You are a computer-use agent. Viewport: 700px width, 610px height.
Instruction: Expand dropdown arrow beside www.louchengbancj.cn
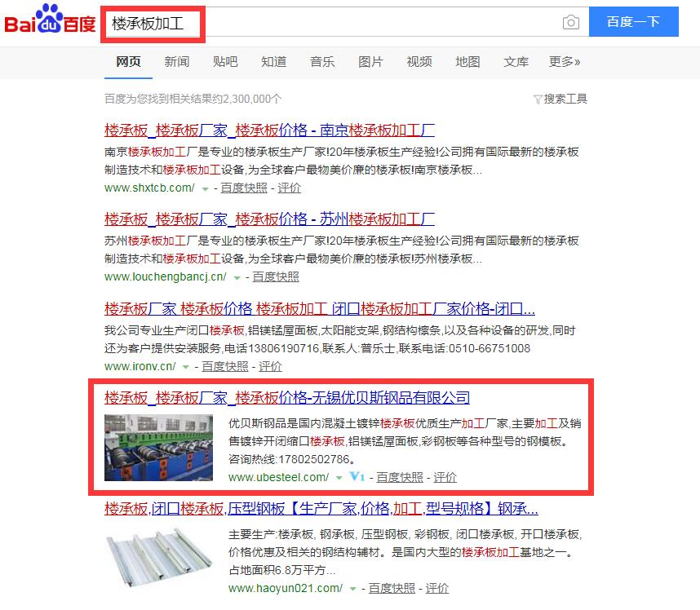point(237,278)
